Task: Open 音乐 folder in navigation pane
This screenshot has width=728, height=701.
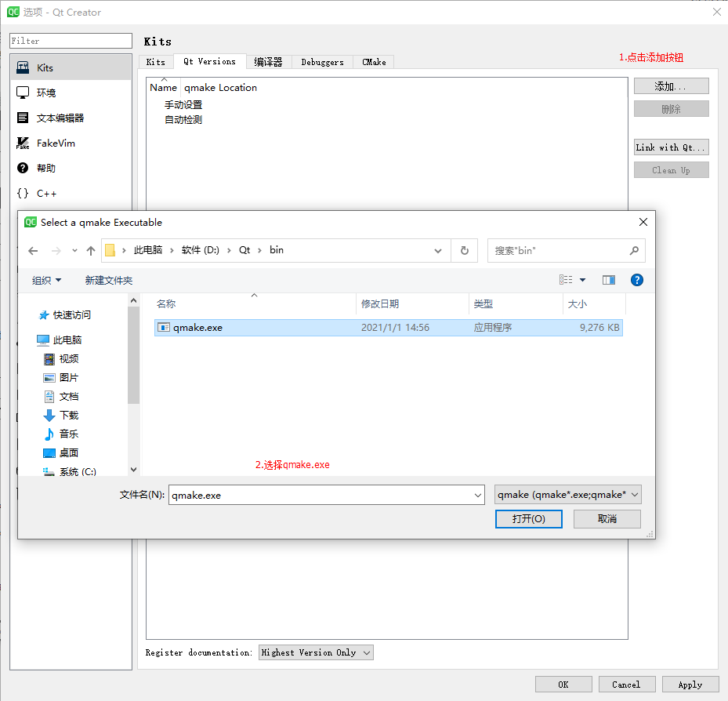Action: tap(61, 434)
